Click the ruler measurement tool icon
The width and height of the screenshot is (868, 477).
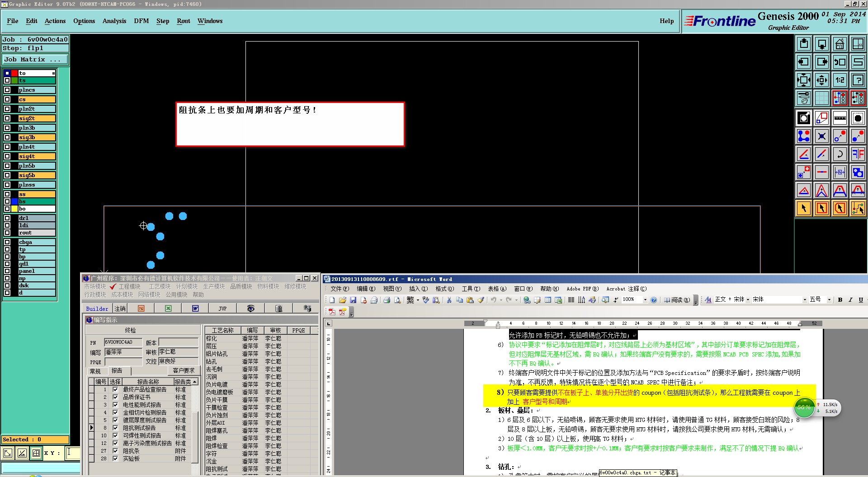[840, 118]
